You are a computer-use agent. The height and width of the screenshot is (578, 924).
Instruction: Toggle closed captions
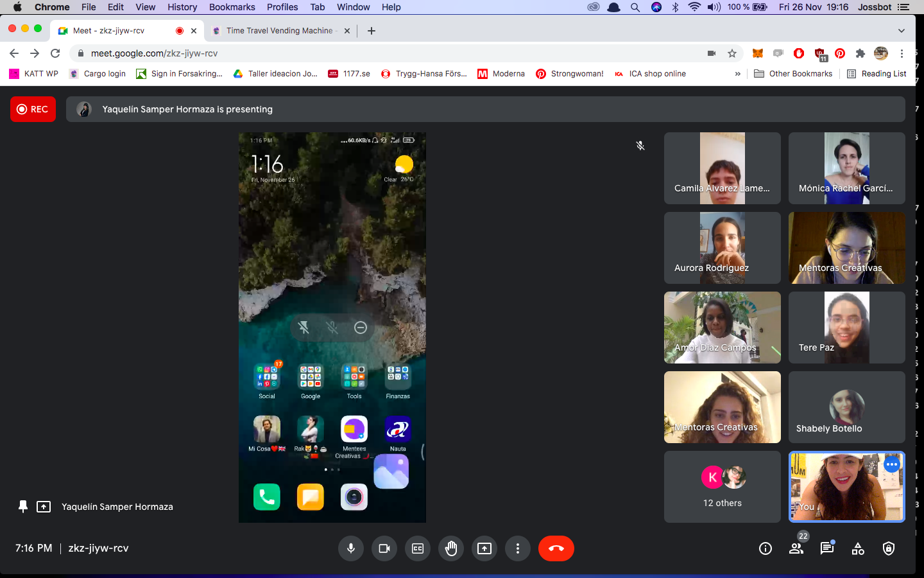418,548
